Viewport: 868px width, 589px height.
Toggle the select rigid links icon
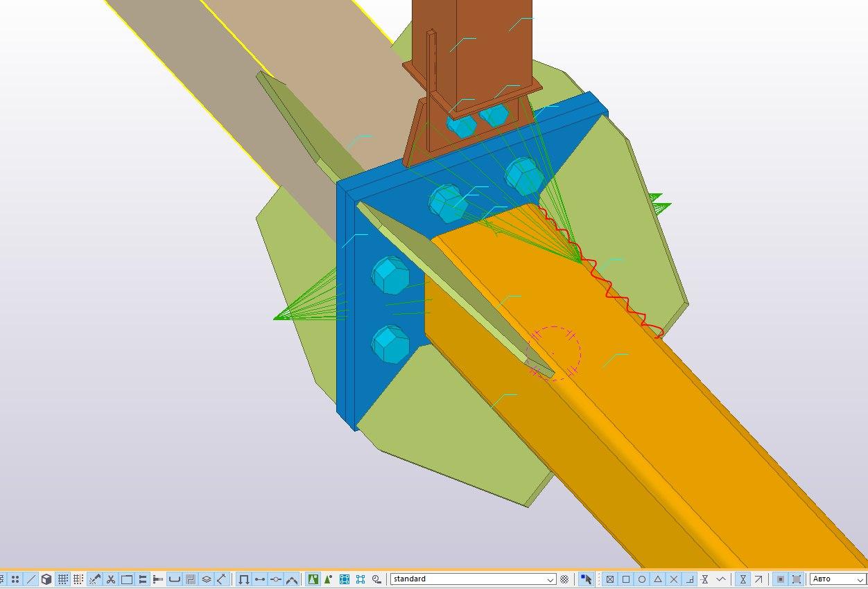pyautogui.click(x=260, y=579)
